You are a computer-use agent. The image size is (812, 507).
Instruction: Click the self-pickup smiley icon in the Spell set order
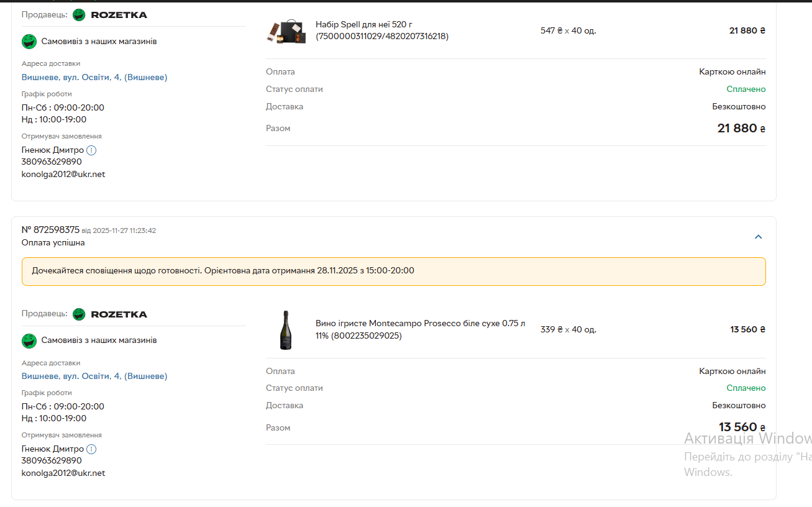tap(29, 42)
